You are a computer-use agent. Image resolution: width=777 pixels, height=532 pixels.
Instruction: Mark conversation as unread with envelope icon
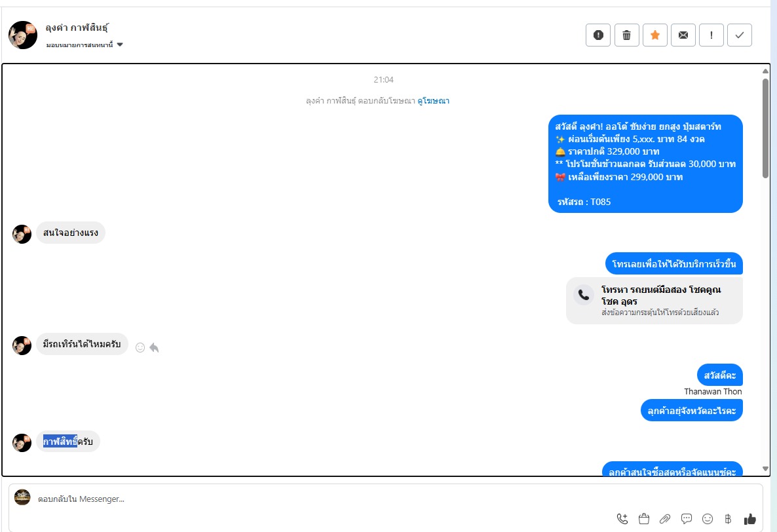683,35
